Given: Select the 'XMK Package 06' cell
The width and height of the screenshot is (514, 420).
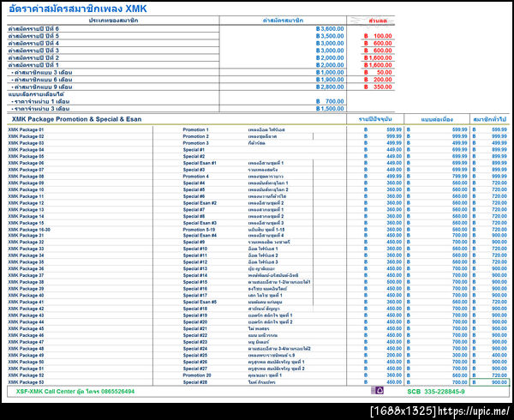Looking at the screenshot, I should click(x=26, y=163).
